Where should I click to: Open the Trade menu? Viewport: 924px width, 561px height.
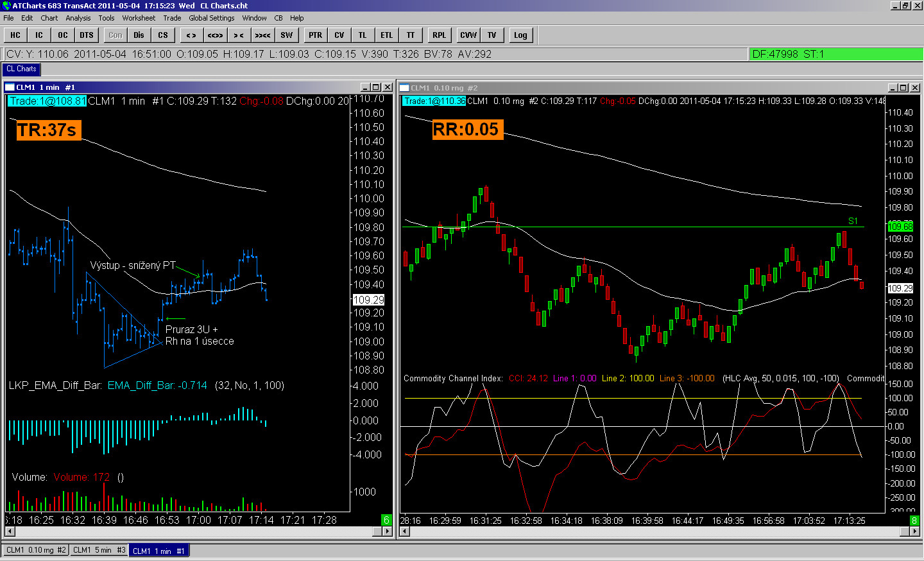tap(172, 18)
